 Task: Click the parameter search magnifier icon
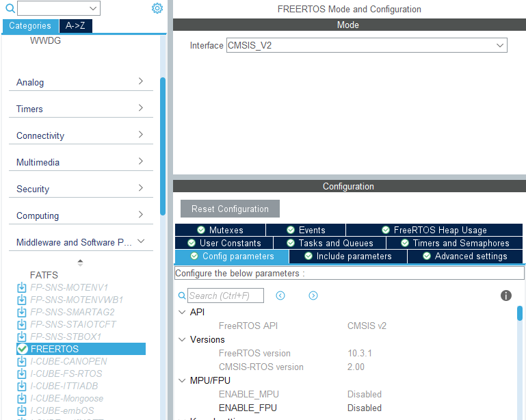click(x=182, y=296)
